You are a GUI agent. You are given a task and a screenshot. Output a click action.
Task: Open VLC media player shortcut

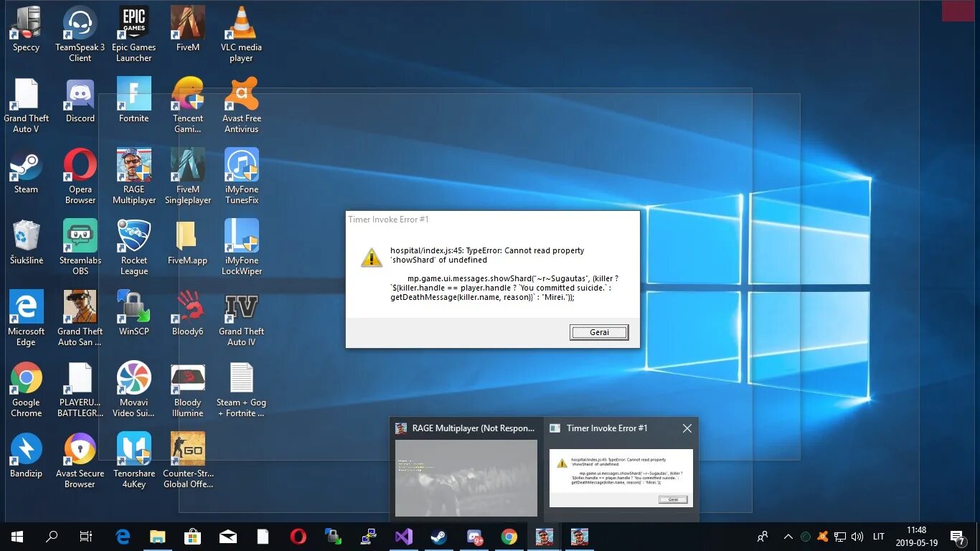tap(241, 34)
